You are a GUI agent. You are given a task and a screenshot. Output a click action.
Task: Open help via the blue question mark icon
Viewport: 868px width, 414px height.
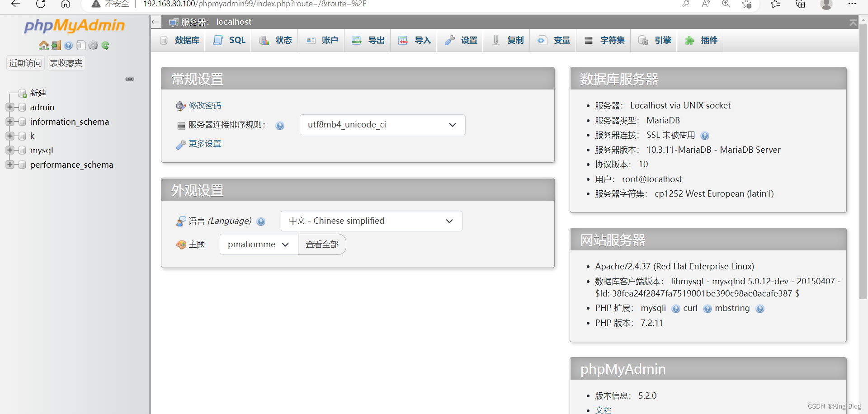point(68,45)
